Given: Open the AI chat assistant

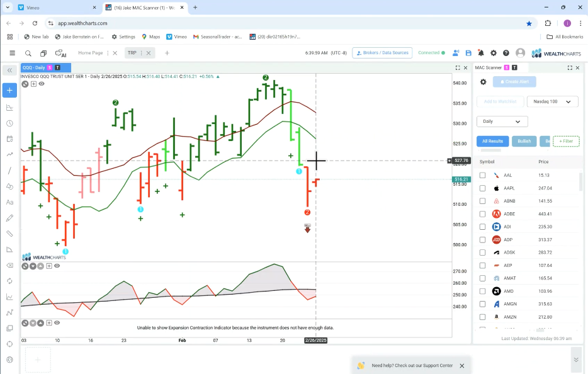Looking at the screenshot, I should tap(60, 54).
